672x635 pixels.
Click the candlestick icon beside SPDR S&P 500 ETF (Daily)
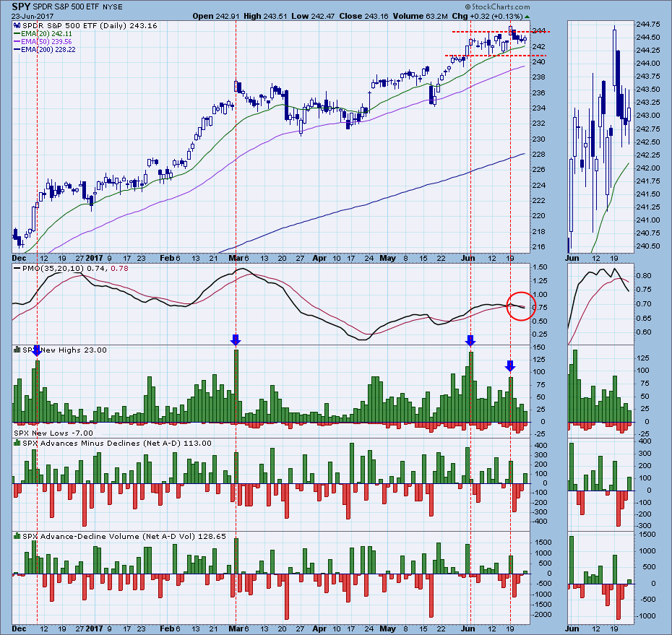pos(17,26)
